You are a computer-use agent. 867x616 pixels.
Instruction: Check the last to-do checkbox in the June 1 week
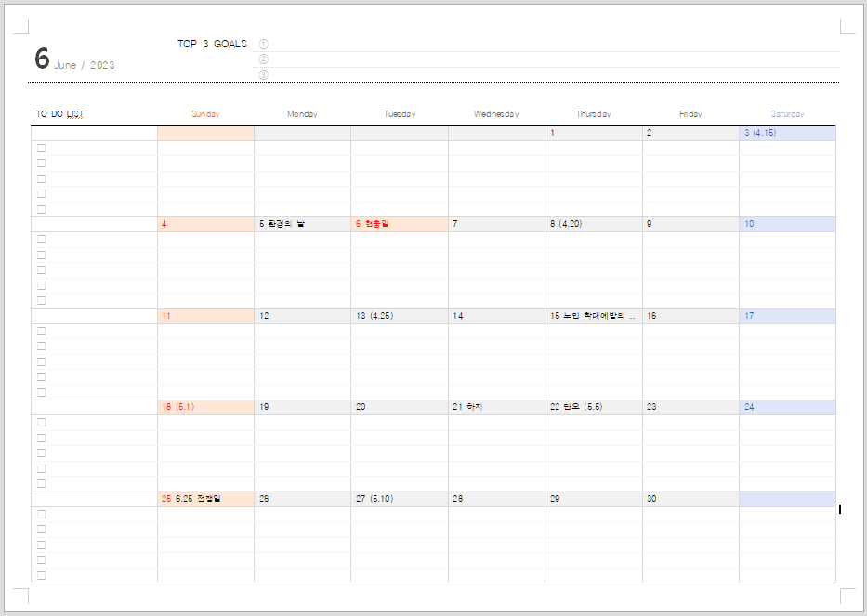(x=42, y=210)
